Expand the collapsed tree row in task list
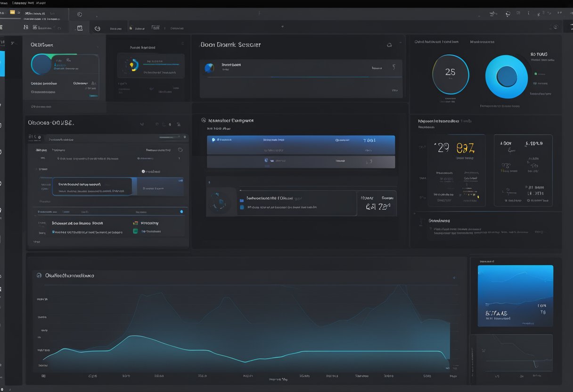Image resolution: width=573 pixels, height=392 pixels. [x=36, y=169]
